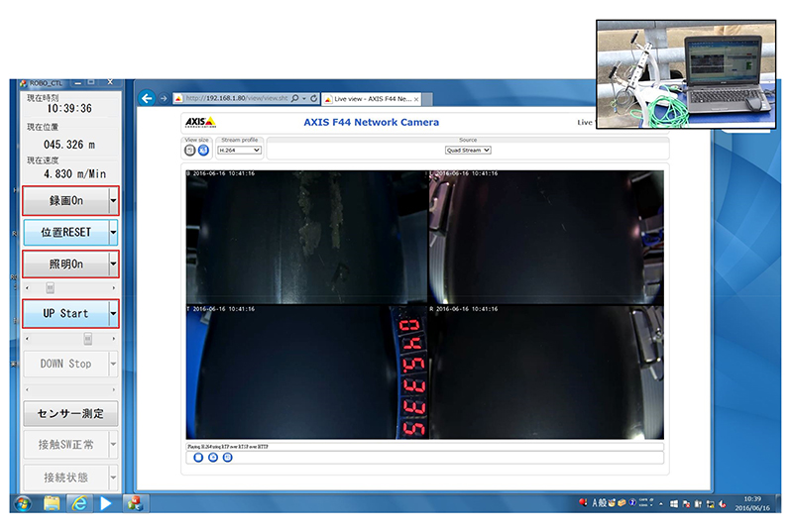Open Internet Explorer from the taskbar
Screen dimensions: 793x532
pyautogui.click(x=78, y=503)
